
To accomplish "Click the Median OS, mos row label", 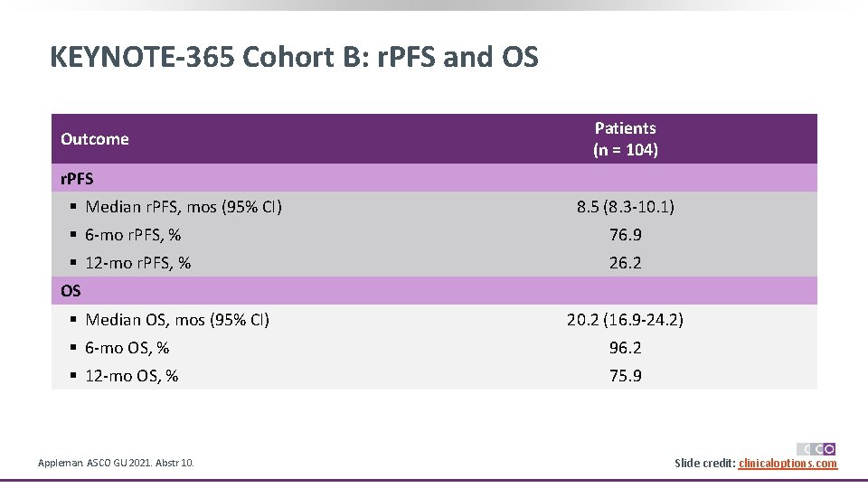I will click(x=177, y=319).
